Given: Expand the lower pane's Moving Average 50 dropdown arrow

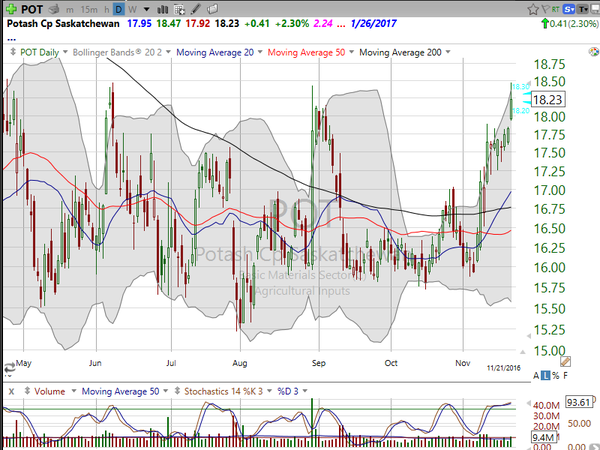Looking at the screenshot, I should pos(165,391).
